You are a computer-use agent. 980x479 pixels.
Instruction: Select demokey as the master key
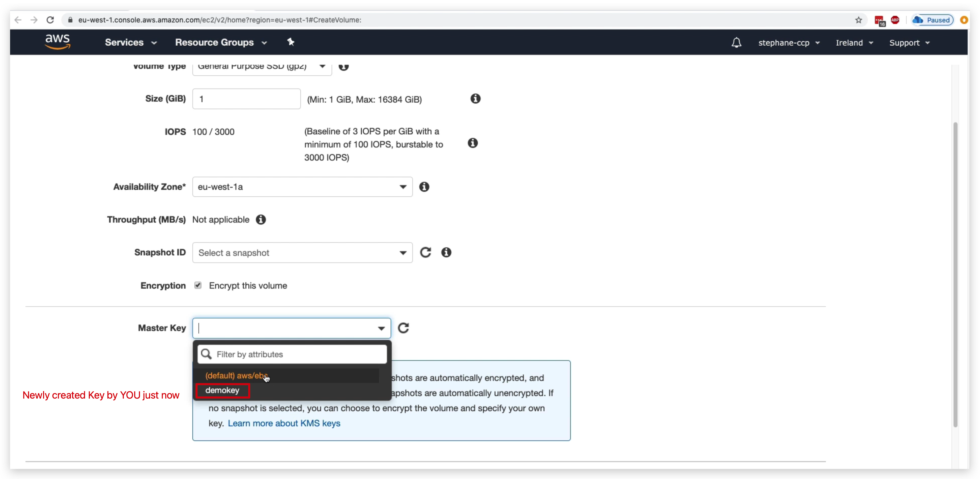pos(222,390)
